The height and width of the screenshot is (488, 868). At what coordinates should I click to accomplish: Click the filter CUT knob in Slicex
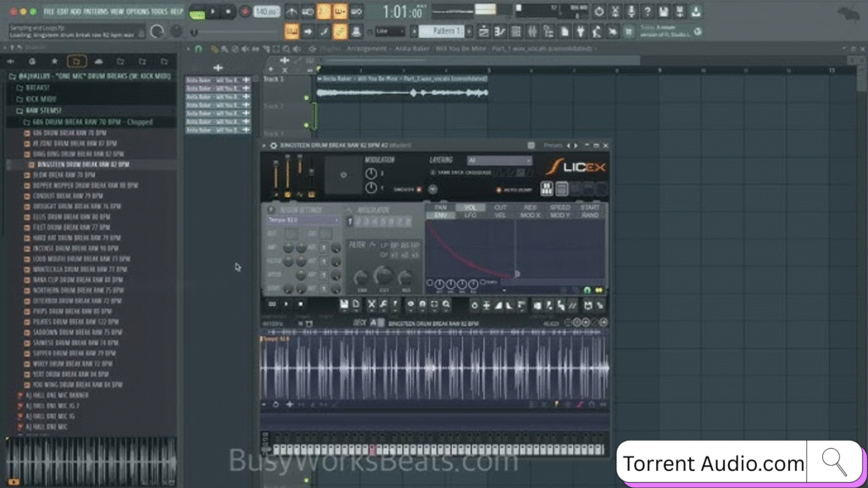pos(384,277)
